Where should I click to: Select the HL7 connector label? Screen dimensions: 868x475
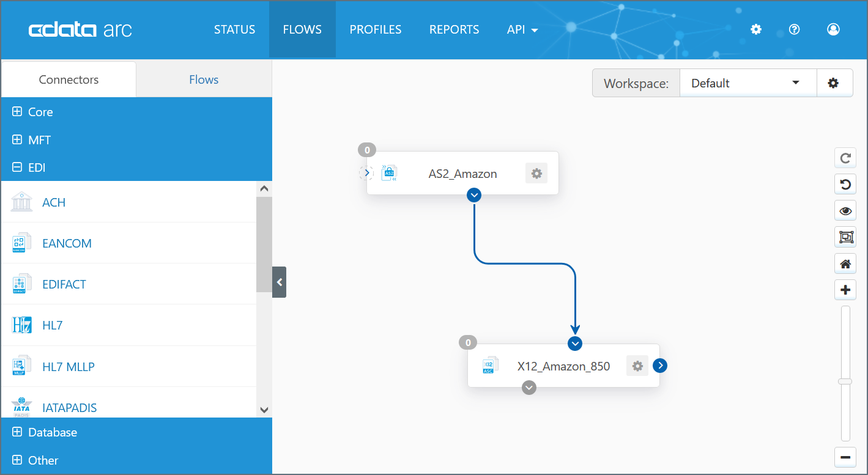tap(53, 325)
